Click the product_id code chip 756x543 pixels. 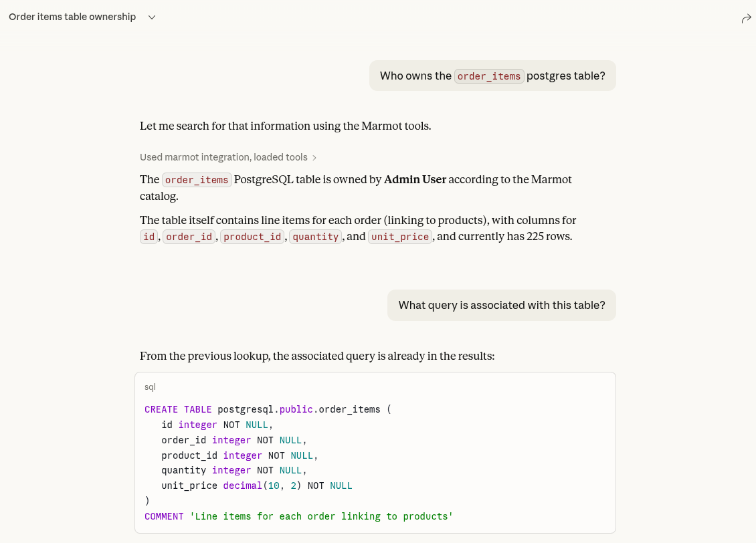pos(252,236)
